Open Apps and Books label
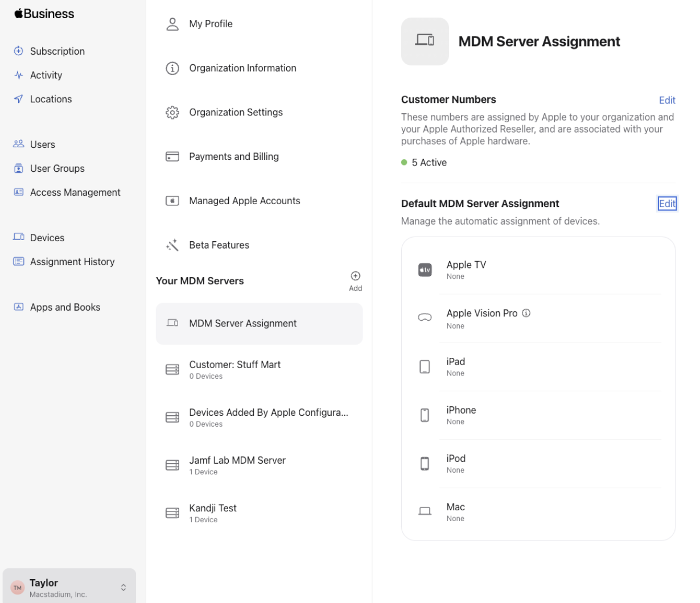700x603 pixels. [65, 307]
